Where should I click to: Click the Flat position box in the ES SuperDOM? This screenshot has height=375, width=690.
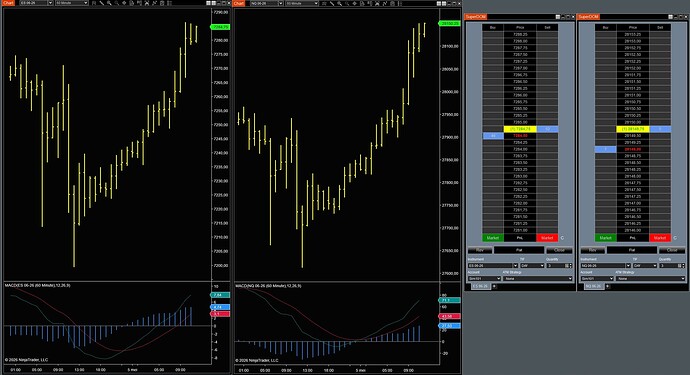click(519, 250)
